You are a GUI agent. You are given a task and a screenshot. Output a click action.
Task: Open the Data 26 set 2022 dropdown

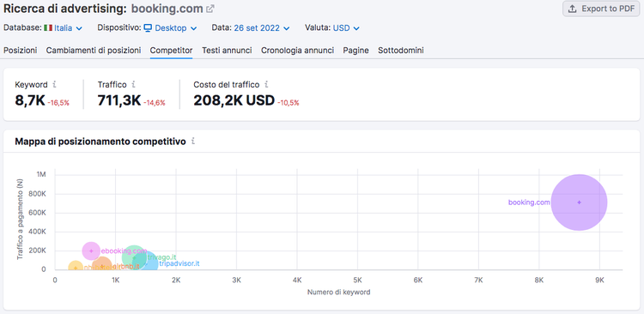(x=262, y=28)
